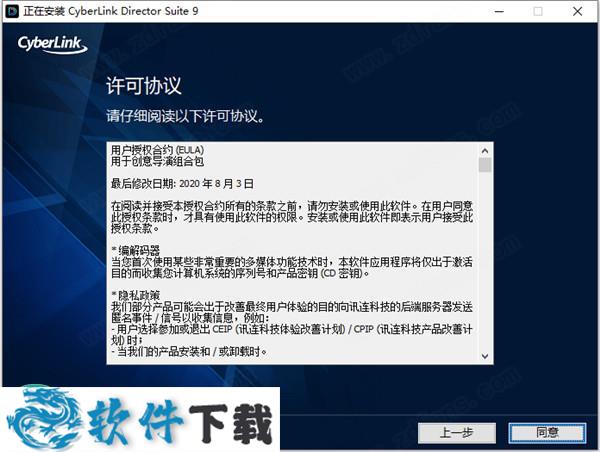This screenshot has height=452, width=600.
Task: Click the scrollbar thumb of the agreement box
Action: coord(485,165)
